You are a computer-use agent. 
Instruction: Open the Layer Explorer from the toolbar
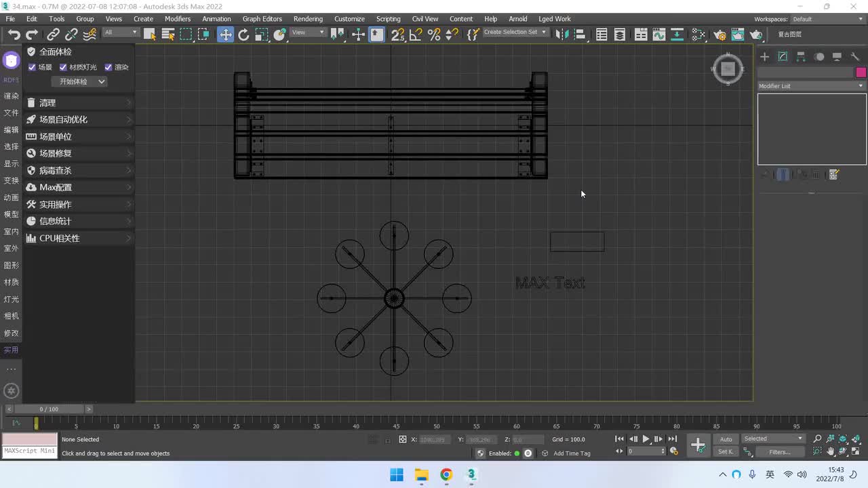(619, 35)
